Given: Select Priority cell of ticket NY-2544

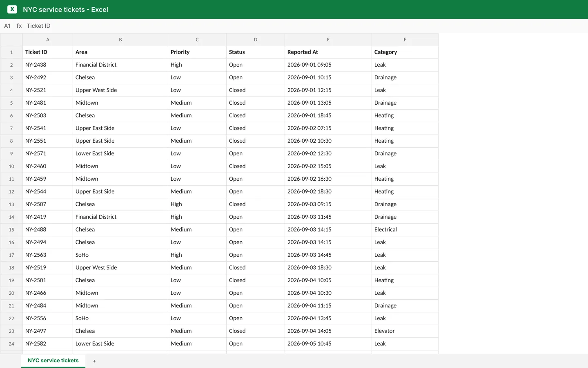Looking at the screenshot, I should 197,192.
